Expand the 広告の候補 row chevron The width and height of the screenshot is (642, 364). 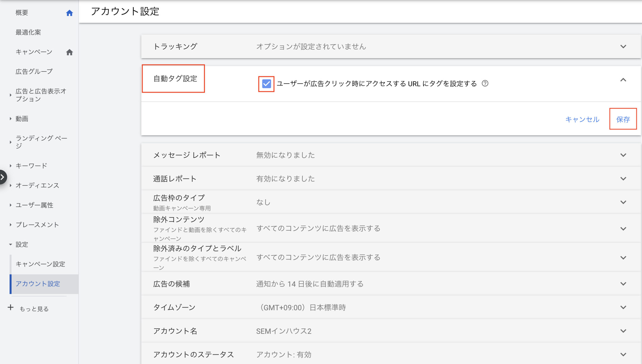[623, 284]
